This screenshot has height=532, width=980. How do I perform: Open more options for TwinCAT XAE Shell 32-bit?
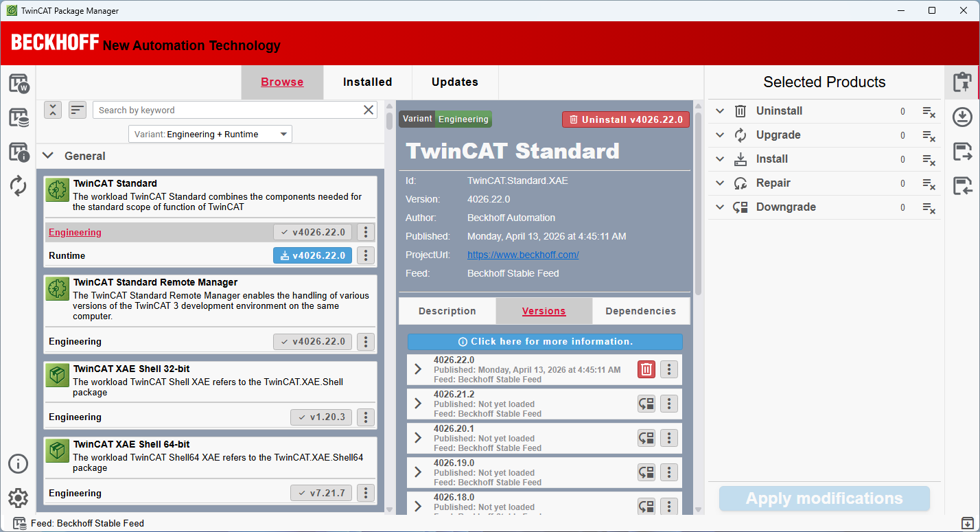pos(366,417)
